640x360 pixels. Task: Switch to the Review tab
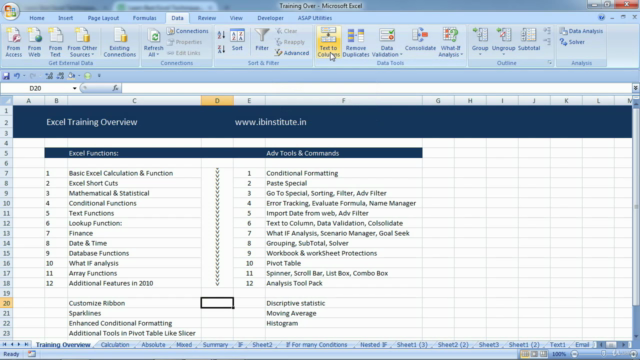[x=207, y=18]
